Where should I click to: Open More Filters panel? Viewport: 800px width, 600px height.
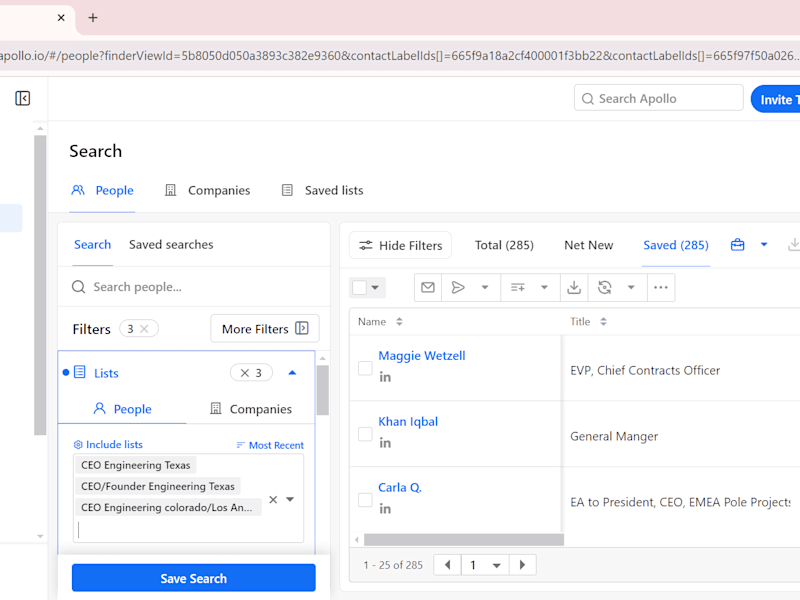point(265,329)
